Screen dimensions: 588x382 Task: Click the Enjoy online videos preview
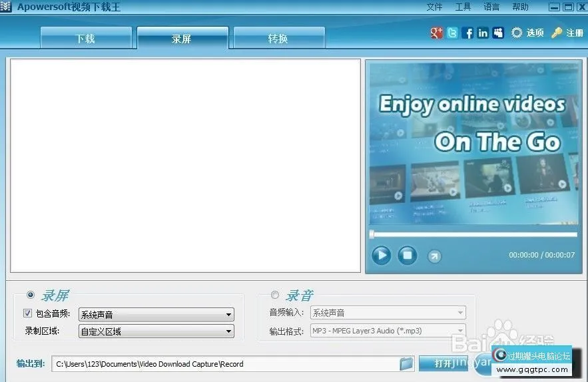(x=473, y=144)
